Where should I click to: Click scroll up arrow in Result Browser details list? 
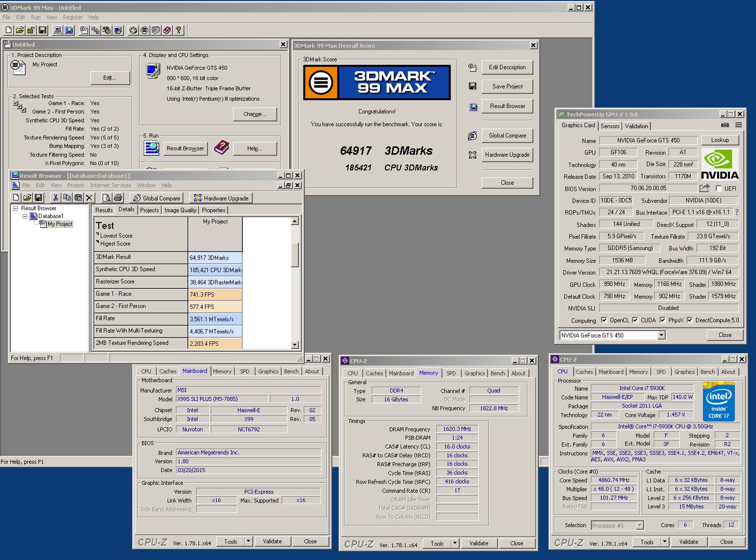click(295, 221)
